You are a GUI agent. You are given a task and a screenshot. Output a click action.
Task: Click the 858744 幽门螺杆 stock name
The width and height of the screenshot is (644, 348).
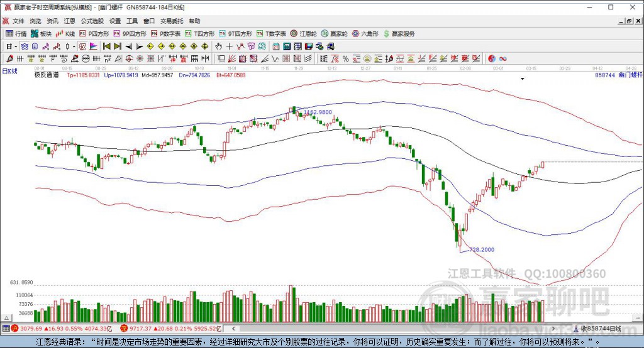[619, 75]
